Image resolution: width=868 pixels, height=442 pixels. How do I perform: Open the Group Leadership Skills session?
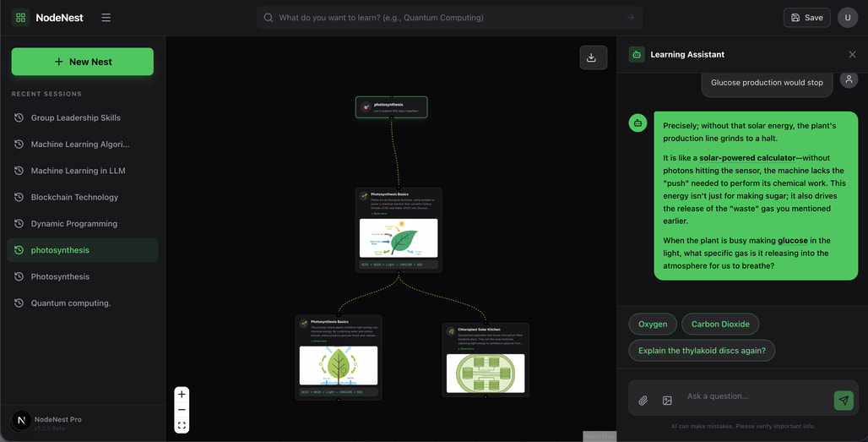[x=75, y=117]
